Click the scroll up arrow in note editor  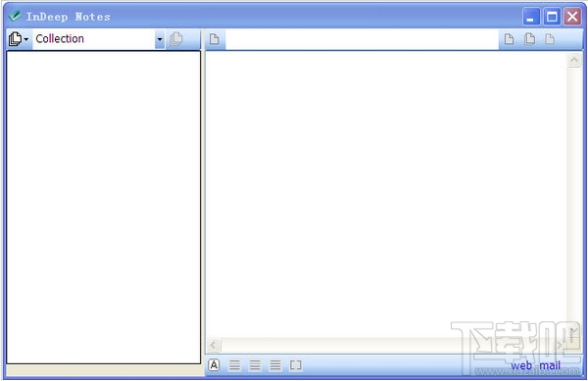click(574, 61)
